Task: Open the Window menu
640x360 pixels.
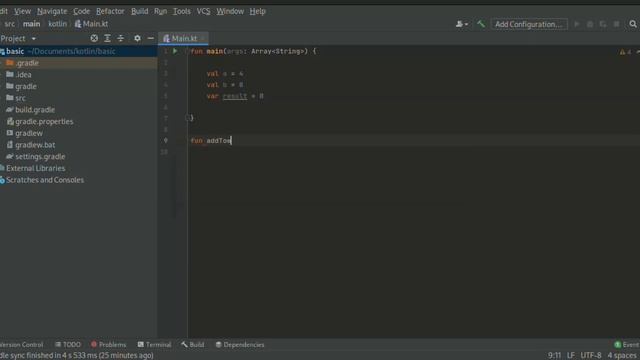Action: 230,11
